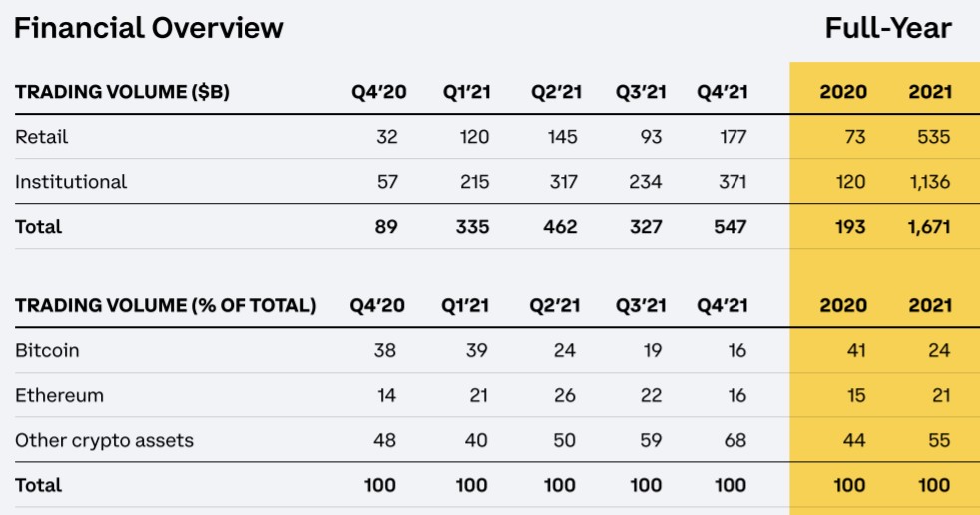Image resolution: width=980 pixels, height=515 pixels.
Task: Click the 462 total for Q2'21
Action: (x=560, y=227)
